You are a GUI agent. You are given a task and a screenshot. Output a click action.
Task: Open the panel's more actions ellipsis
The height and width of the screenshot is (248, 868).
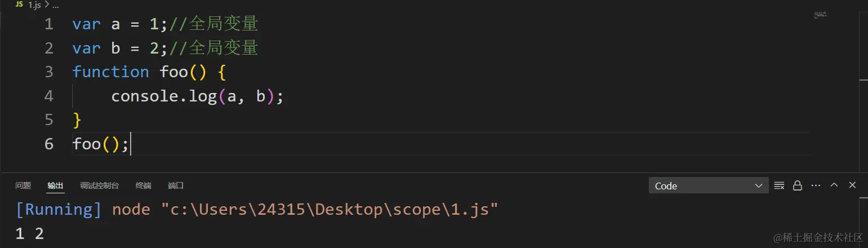point(816,185)
